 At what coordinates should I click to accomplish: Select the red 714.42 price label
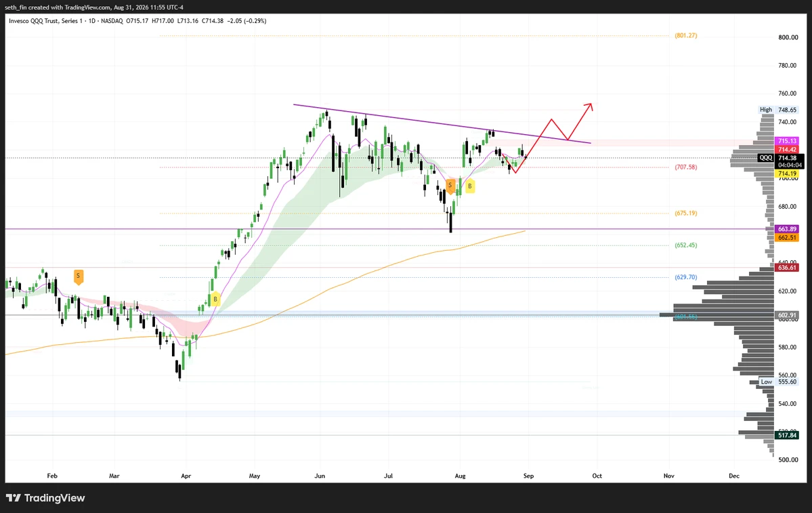787,149
